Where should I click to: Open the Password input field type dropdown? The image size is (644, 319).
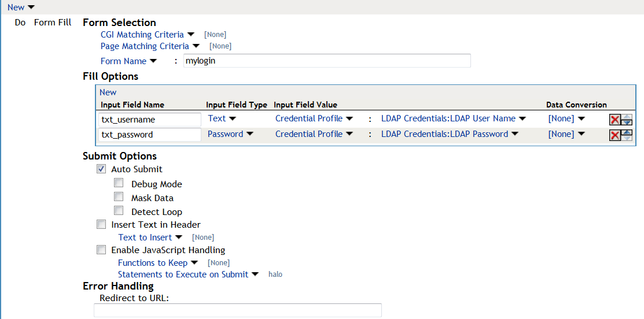pyautogui.click(x=230, y=133)
